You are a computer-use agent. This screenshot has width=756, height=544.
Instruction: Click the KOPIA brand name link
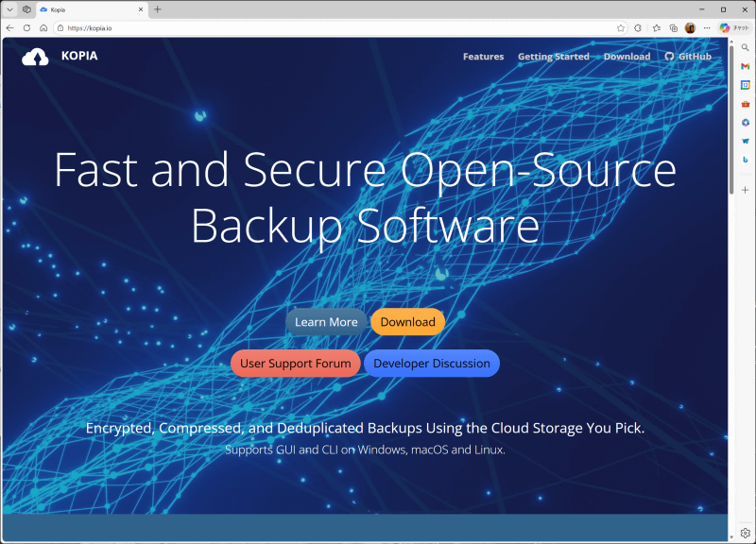pos(79,56)
